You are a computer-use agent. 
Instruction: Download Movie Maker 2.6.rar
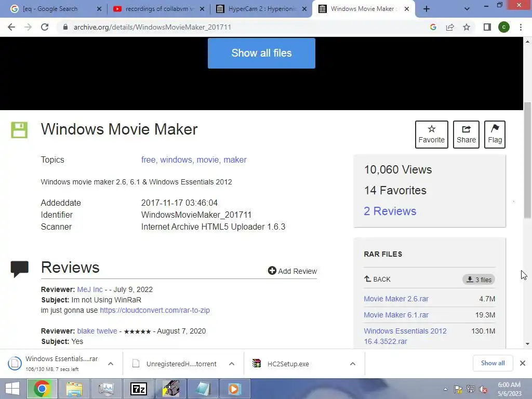point(396,299)
